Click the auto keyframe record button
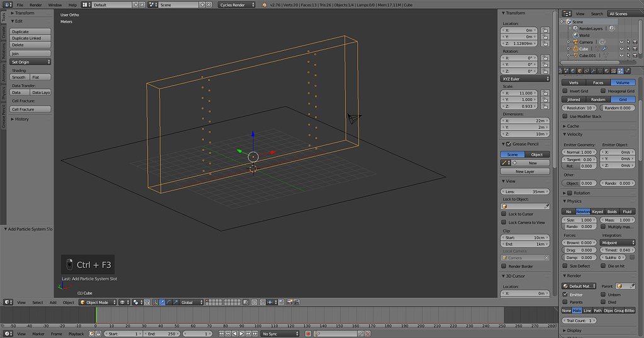 (308, 334)
